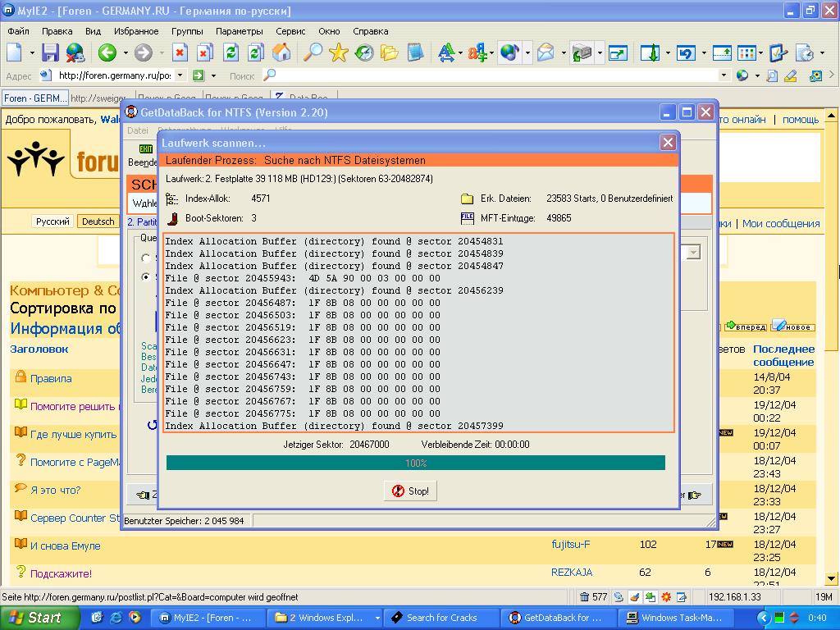The height and width of the screenshot is (630, 840).
Task: Open the Параметры menu
Action: click(239, 31)
